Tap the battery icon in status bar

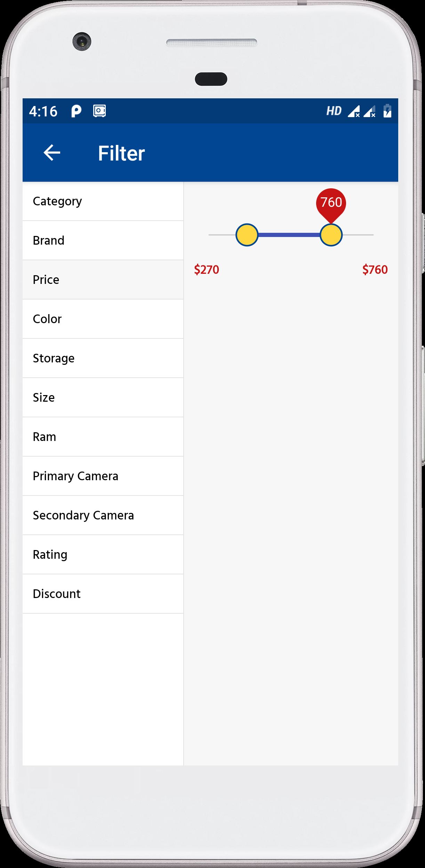click(x=387, y=111)
